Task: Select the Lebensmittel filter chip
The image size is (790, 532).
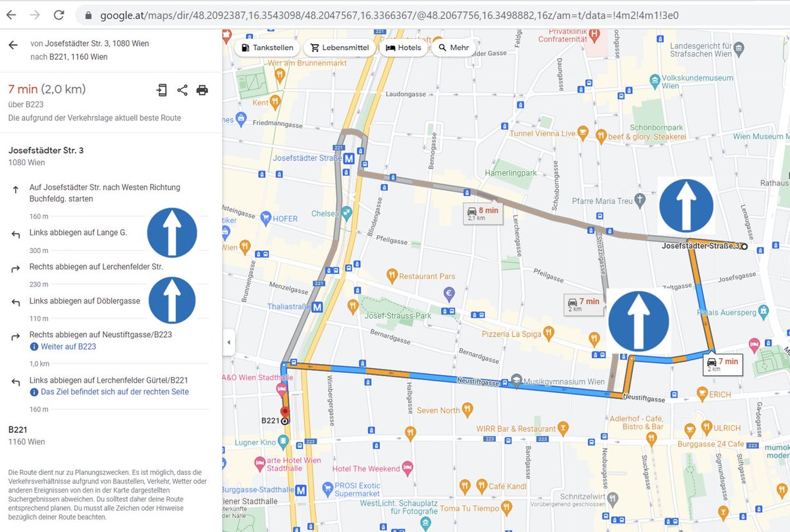Action: pos(340,48)
